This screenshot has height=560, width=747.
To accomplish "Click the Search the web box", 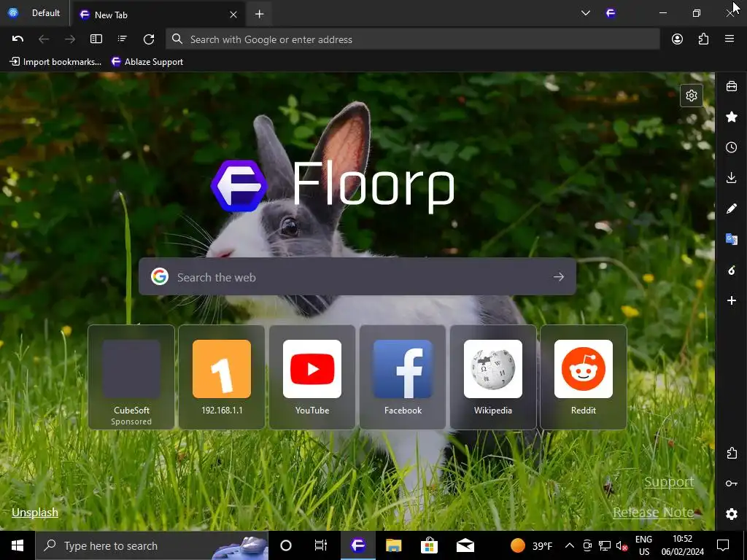I will tap(357, 276).
